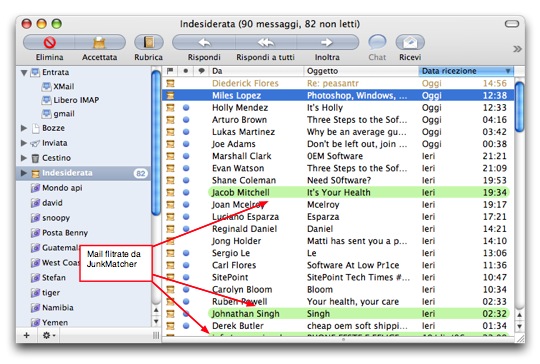The height and width of the screenshot is (364, 540).
Task: Expand the Bozze folder triangle
Action: tap(24, 128)
